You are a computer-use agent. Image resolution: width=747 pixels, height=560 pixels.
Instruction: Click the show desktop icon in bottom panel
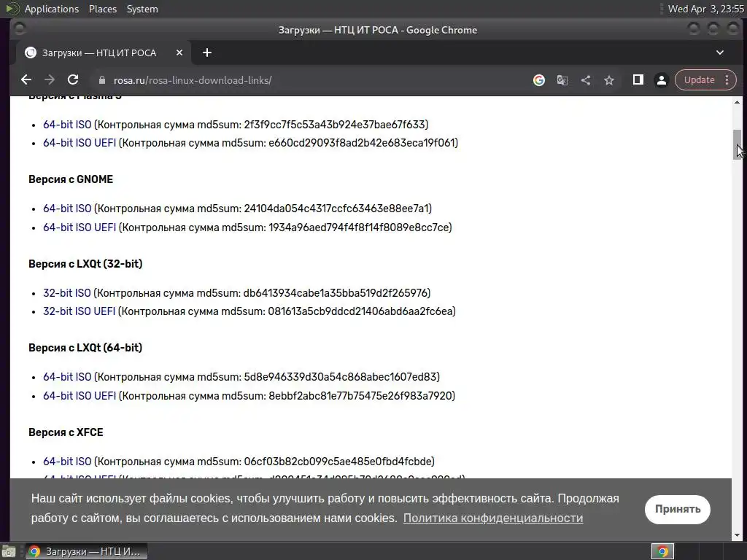tap(9, 551)
